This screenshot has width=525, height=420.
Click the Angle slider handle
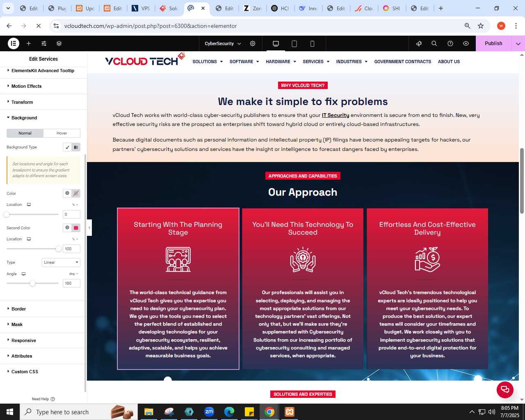coord(32,283)
